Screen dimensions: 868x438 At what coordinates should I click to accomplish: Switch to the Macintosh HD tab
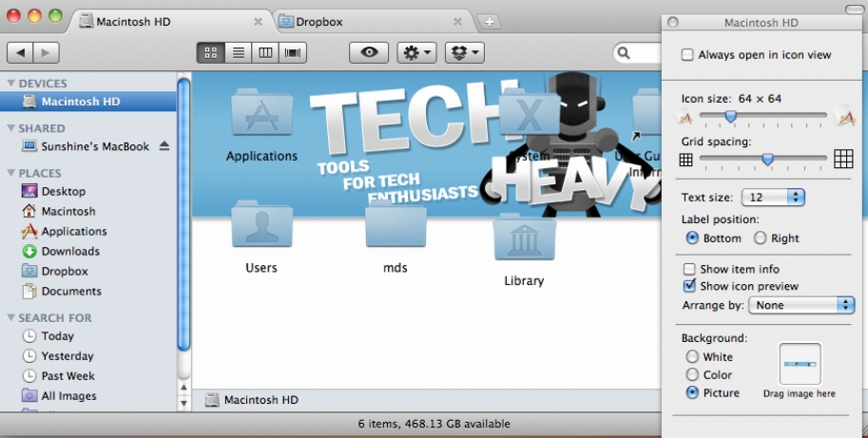pos(172,22)
